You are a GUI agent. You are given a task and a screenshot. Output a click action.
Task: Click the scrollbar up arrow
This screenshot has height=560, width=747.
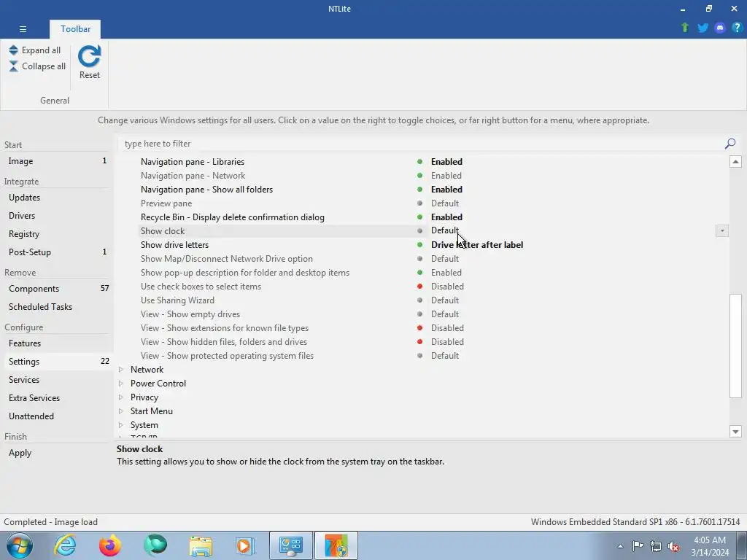coord(735,161)
